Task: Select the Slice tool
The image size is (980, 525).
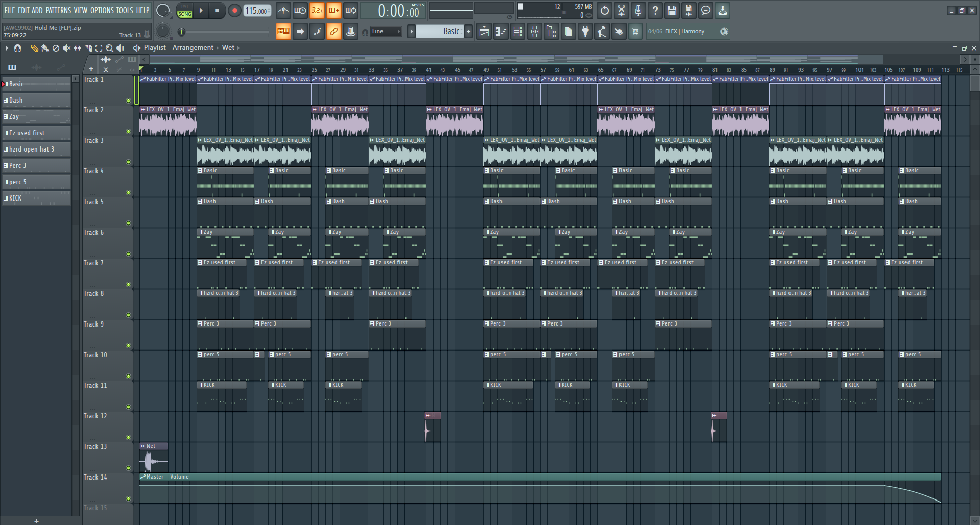Action: tap(88, 48)
